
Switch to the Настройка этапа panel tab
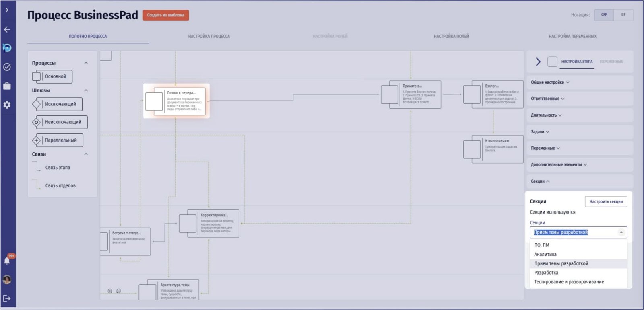577,62
